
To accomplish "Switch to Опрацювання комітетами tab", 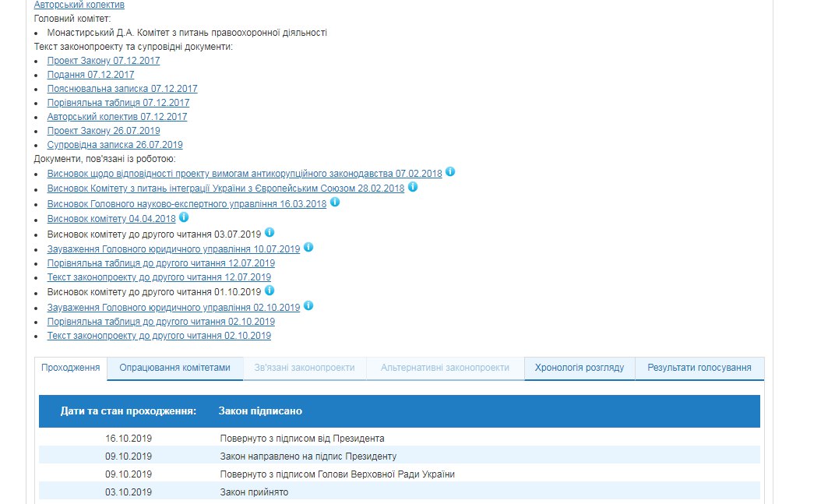I will point(174,368).
